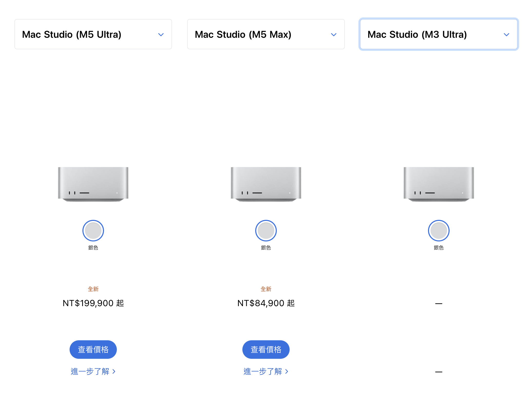Screen dimensions: 532x395
Task: Click the M5 Ultra Mac Studio image
Action: (x=93, y=184)
